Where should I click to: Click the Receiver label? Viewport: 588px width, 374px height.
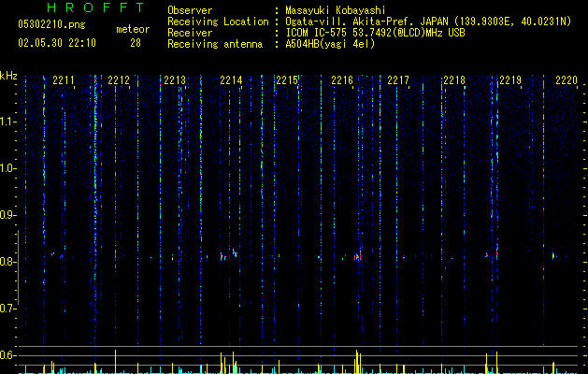pyautogui.click(x=190, y=33)
